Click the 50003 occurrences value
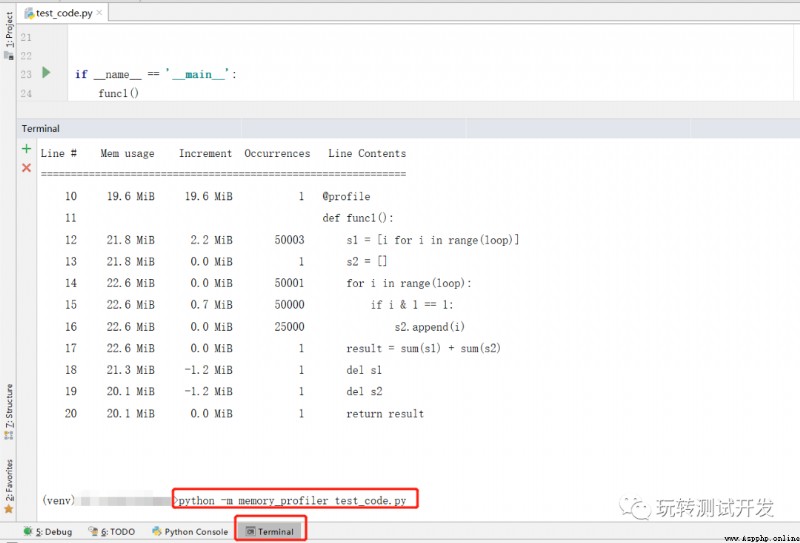The height and width of the screenshot is (543, 800). pyautogui.click(x=289, y=240)
